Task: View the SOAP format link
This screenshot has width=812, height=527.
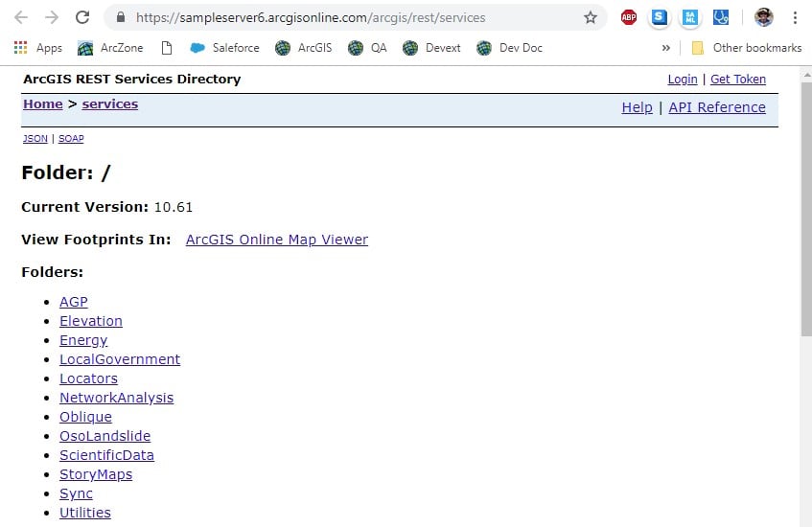Action: [x=71, y=139]
